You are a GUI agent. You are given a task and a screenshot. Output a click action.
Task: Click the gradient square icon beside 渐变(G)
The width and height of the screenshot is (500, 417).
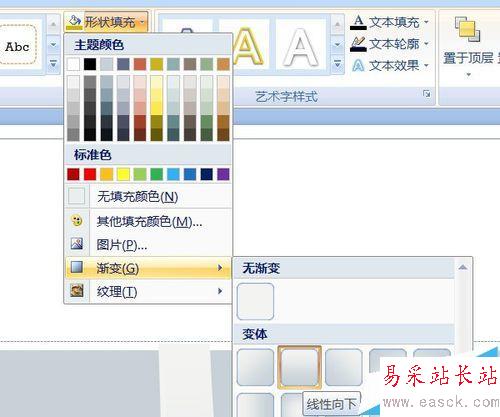click(77, 267)
